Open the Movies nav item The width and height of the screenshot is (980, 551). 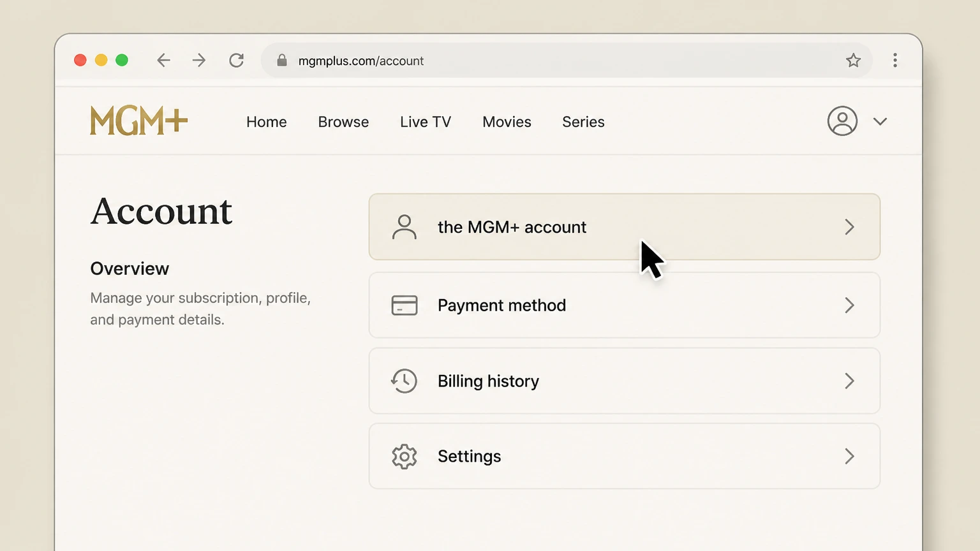coord(507,122)
